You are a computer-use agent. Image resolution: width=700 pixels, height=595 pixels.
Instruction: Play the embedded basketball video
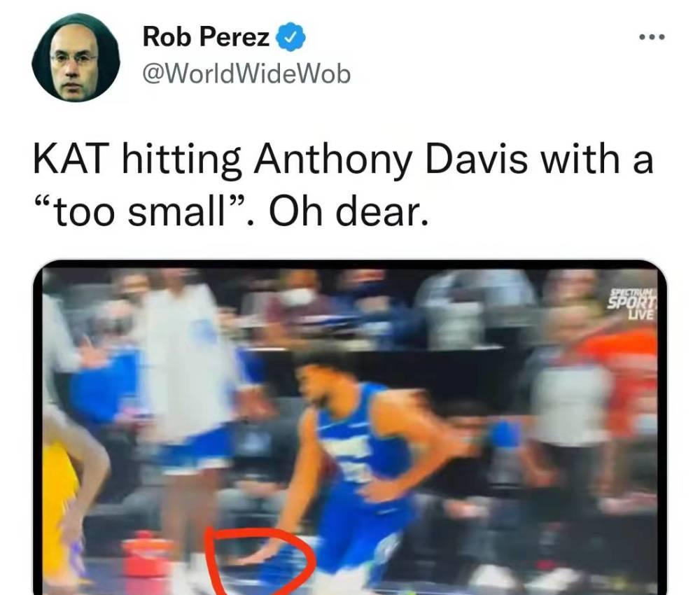pos(350,428)
